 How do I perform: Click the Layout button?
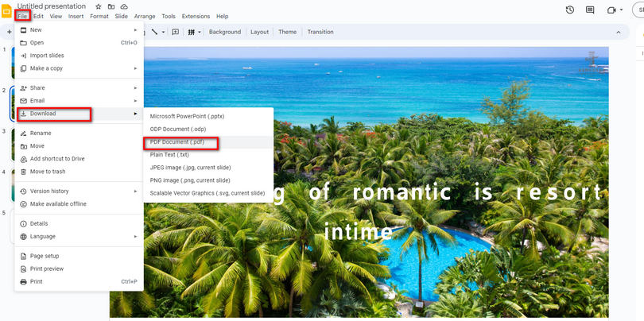point(259,32)
